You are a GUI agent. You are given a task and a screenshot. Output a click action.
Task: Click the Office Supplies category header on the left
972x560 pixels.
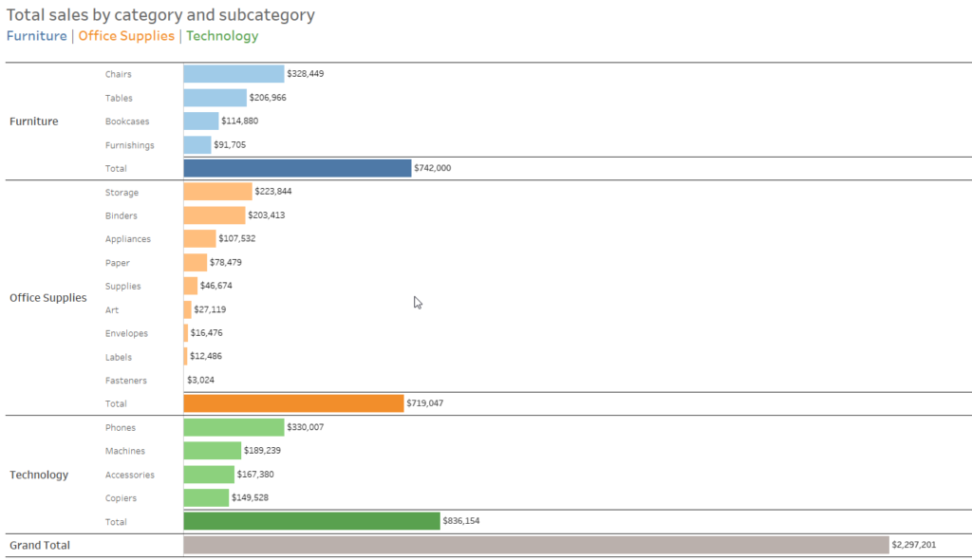pyautogui.click(x=47, y=298)
